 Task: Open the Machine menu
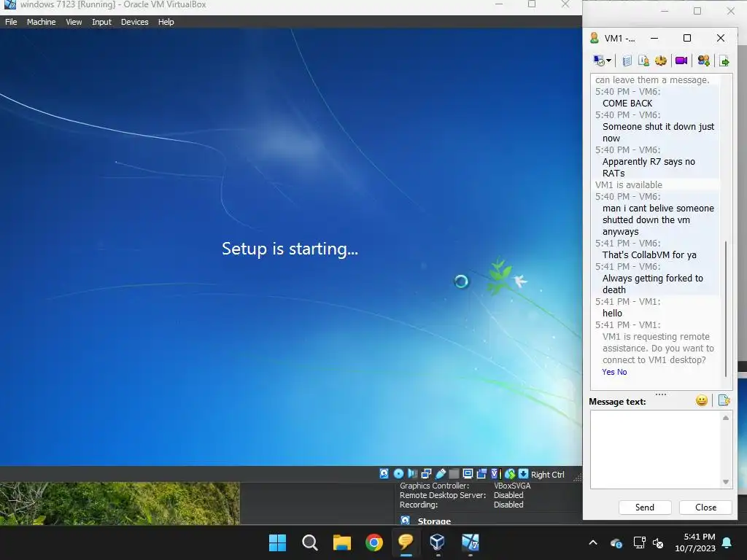41,22
